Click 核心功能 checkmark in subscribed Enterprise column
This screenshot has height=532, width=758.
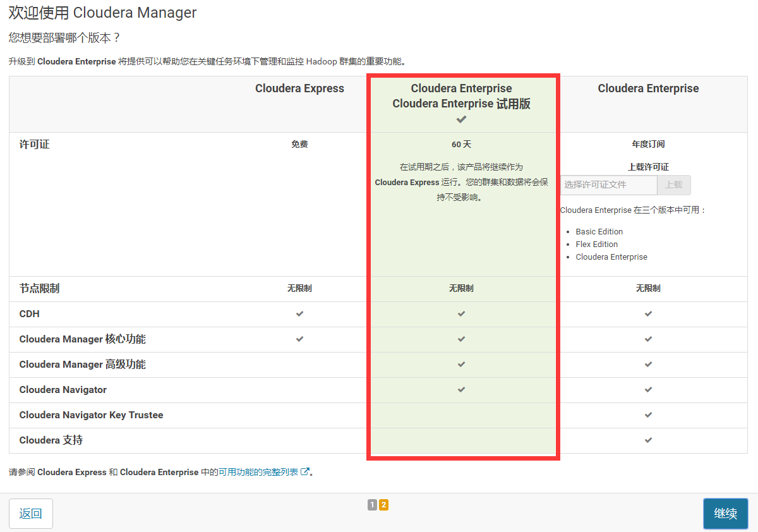[x=648, y=339]
